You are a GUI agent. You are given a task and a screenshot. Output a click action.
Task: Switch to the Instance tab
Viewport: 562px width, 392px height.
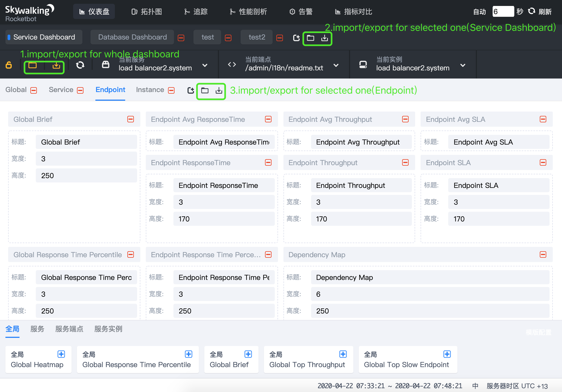pyautogui.click(x=150, y=90)
